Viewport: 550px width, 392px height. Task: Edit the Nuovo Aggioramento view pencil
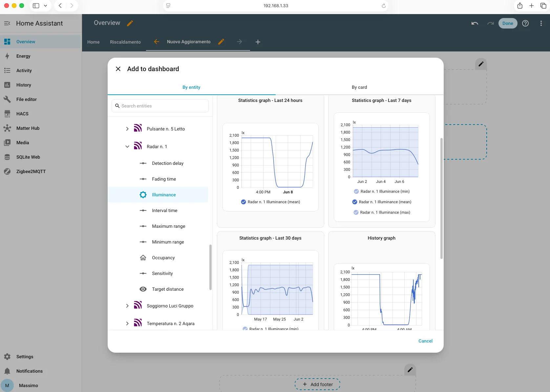[221, 42]
